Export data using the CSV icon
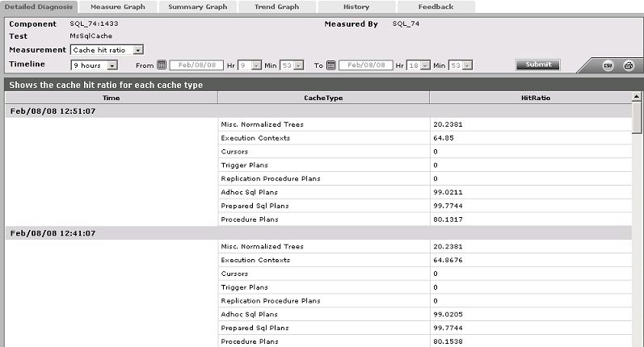The width and height of the screenshot is (644, 347). click(x=608, y=65)
